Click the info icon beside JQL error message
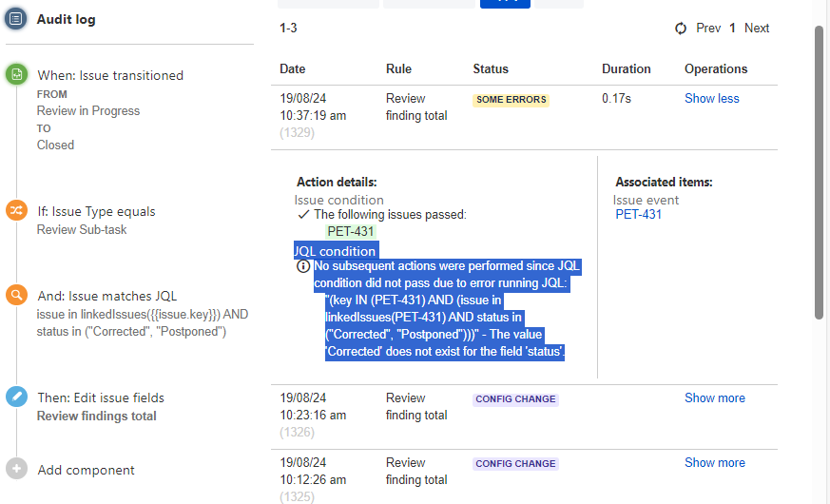Image resolution: width=830 pixels, height=504 pixels. pos(302,265)
